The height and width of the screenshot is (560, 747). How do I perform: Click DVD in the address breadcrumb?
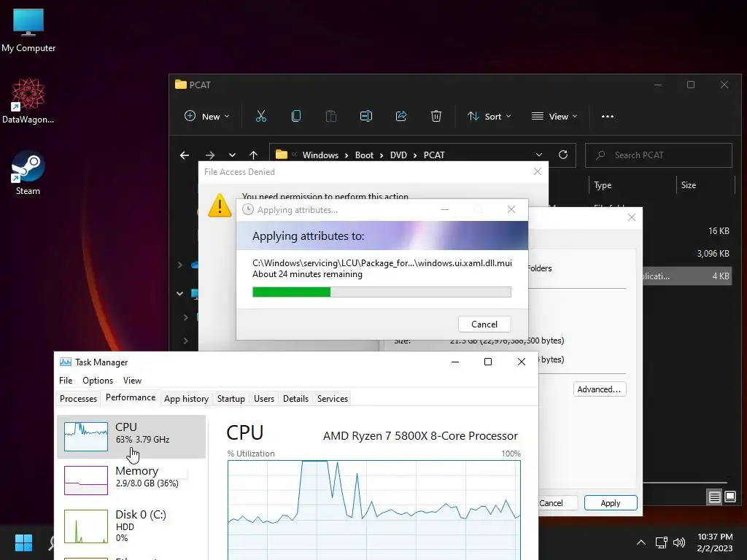coord(399,155)
